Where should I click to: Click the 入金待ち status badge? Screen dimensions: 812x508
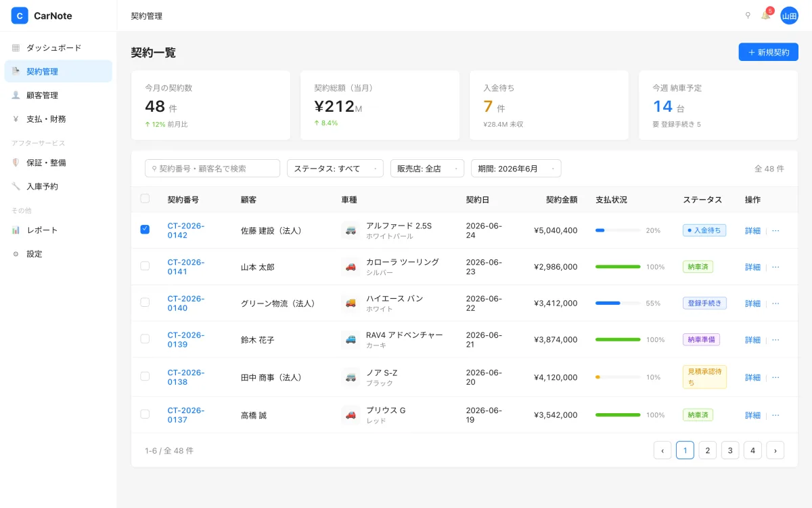pyautogui.click(x=704, y=230)
